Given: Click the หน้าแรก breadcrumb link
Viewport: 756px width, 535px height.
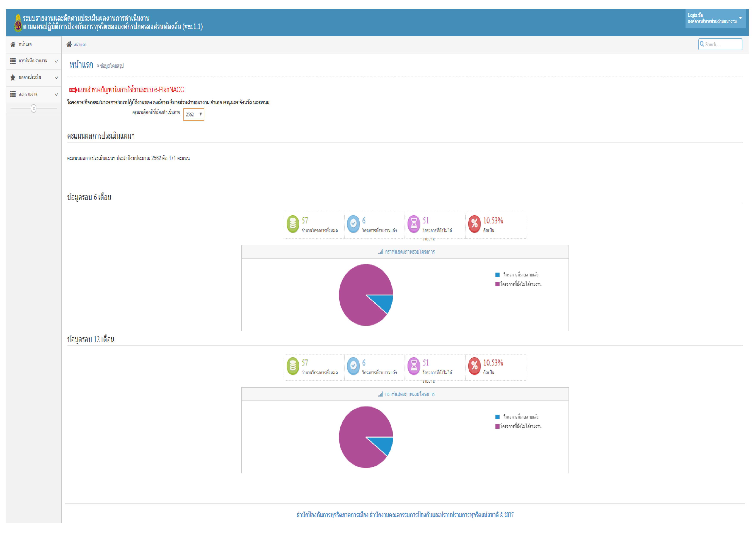Looking at the screenshot, I should coord(80,45).
